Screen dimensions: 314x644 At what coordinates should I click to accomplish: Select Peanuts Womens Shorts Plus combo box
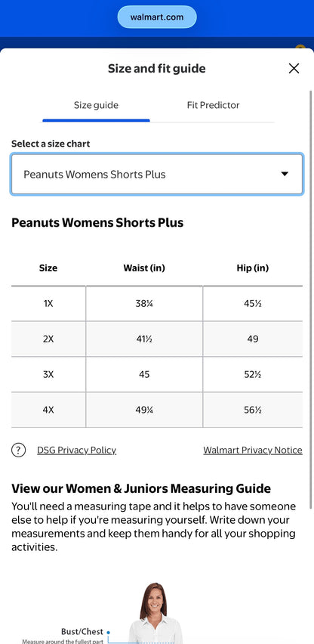[157, 174]
